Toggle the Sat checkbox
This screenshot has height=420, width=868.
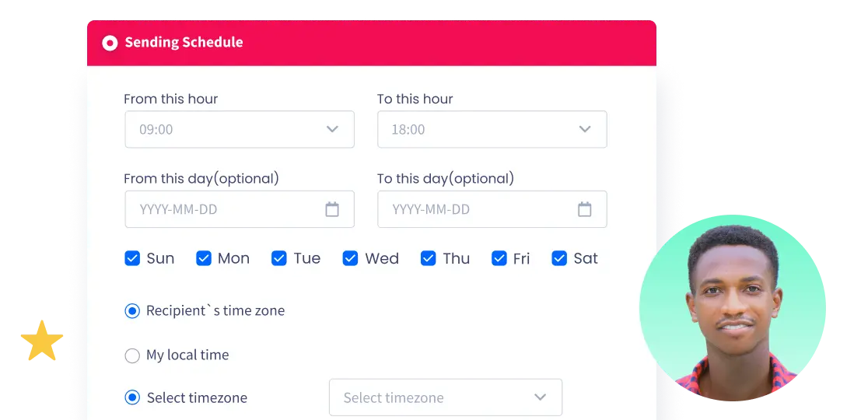pyautogui.click(x=559, y=258)
